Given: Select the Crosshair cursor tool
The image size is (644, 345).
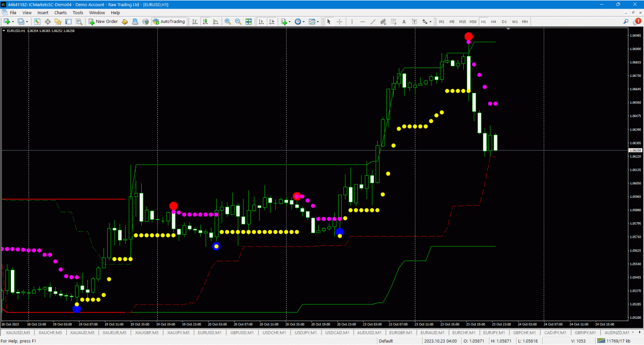Looking at the screenshot, I should point(339,22).
